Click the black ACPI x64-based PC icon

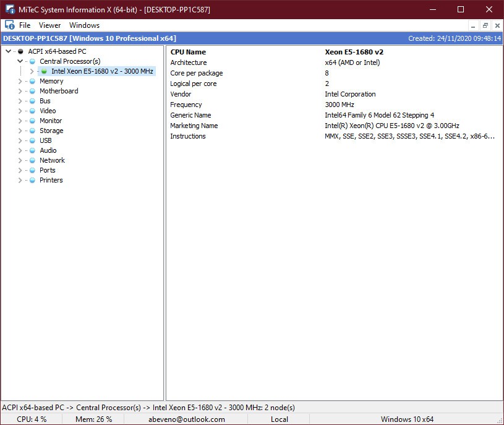point(20,51)
